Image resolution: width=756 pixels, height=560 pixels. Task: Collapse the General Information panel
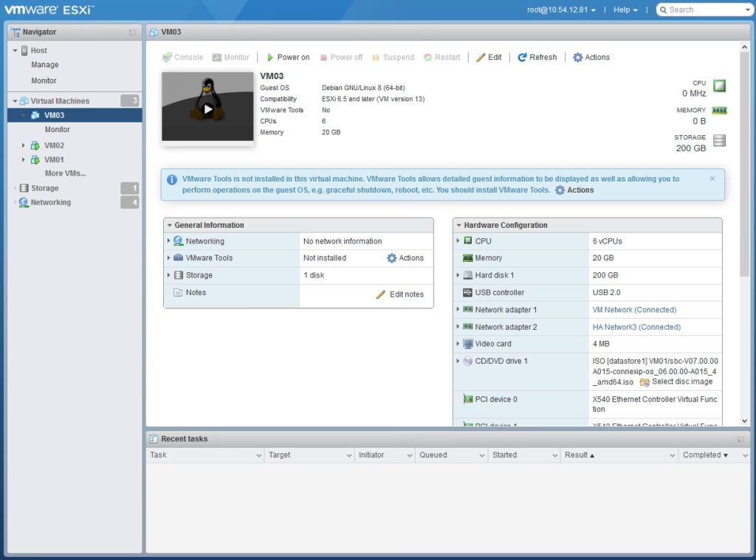coord(169,226)
